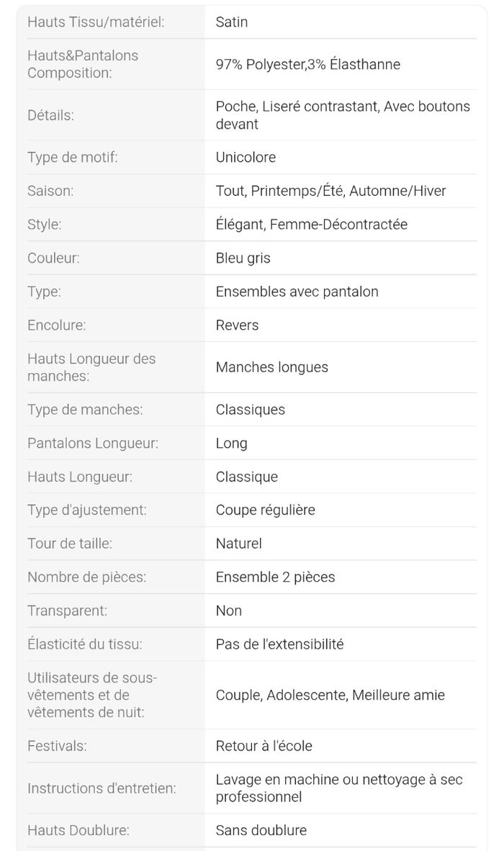Click the 'Retour à l'école' festival value
This screenshot has height=851, width=504.
click(x=264, y=746)
